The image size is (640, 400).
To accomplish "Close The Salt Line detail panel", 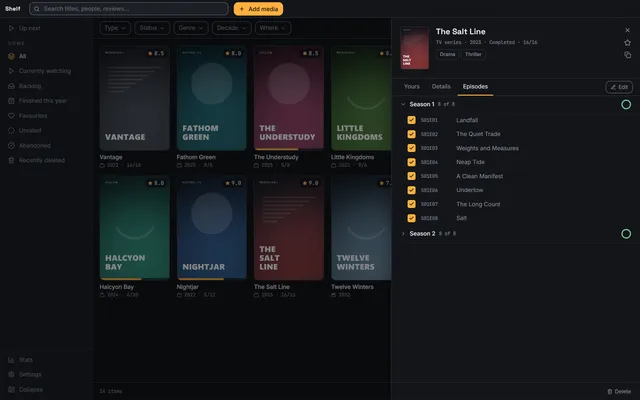I will click(x=627, y=30).
